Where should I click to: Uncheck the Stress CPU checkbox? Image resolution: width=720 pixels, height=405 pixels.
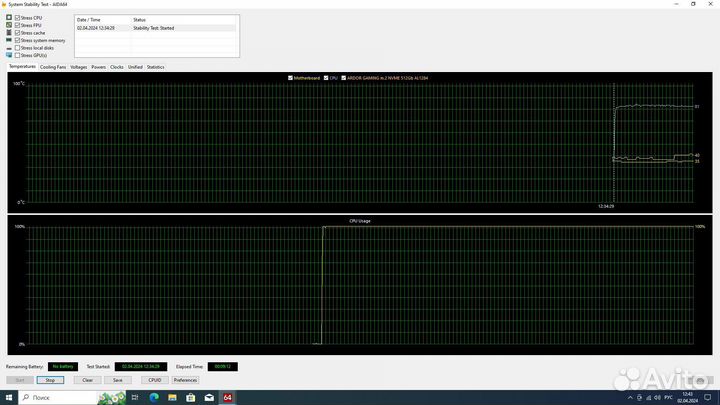(17, 17)
